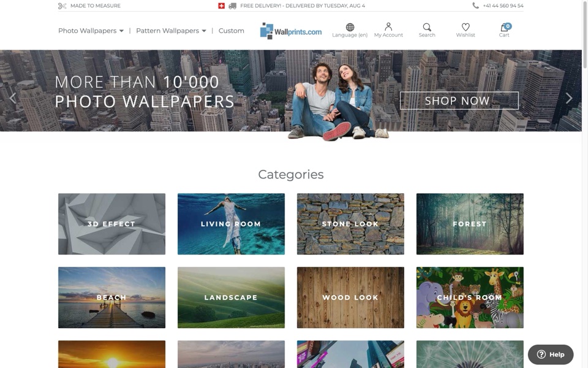Click the Search magnifier icon

[x=427, y=27]
